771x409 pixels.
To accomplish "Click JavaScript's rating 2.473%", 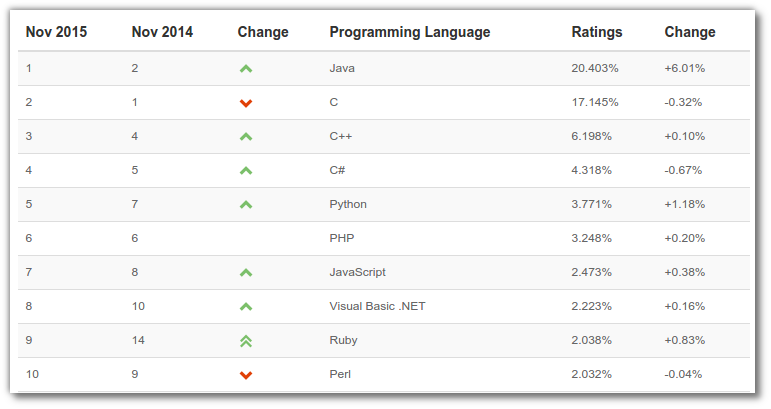I will 592,272.
